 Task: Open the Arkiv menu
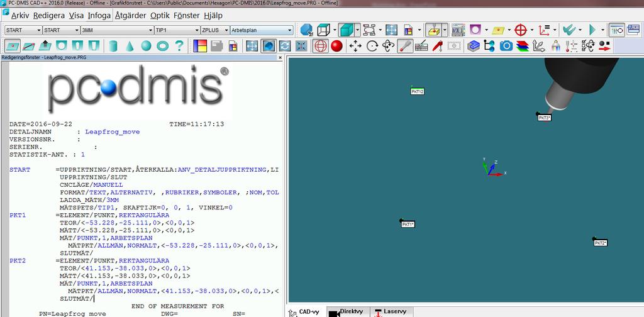click(20, 16)
